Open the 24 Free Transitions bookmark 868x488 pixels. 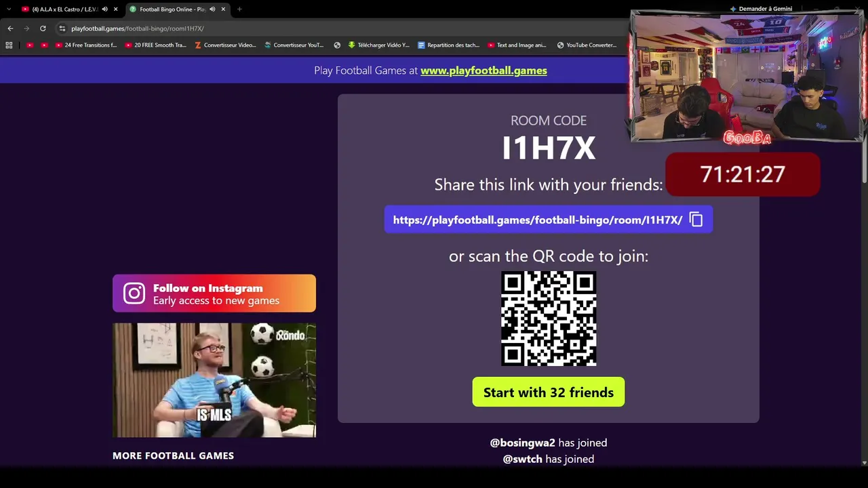86,45
